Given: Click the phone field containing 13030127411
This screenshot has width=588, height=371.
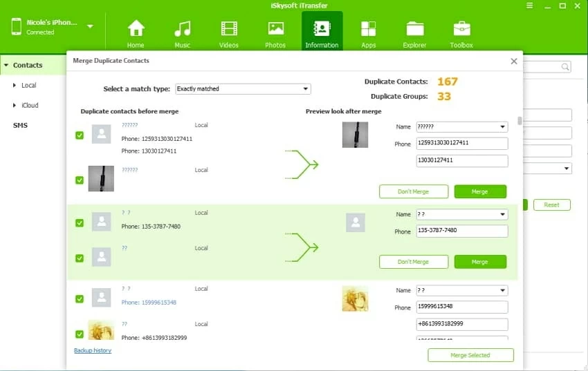Looking at the screenshot, I should [x=461, y=161].
